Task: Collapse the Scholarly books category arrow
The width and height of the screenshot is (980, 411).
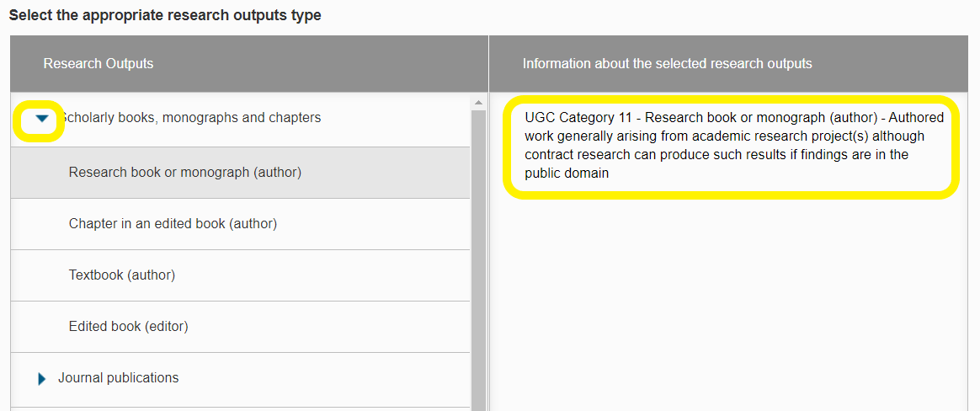Action: [42, 118]
